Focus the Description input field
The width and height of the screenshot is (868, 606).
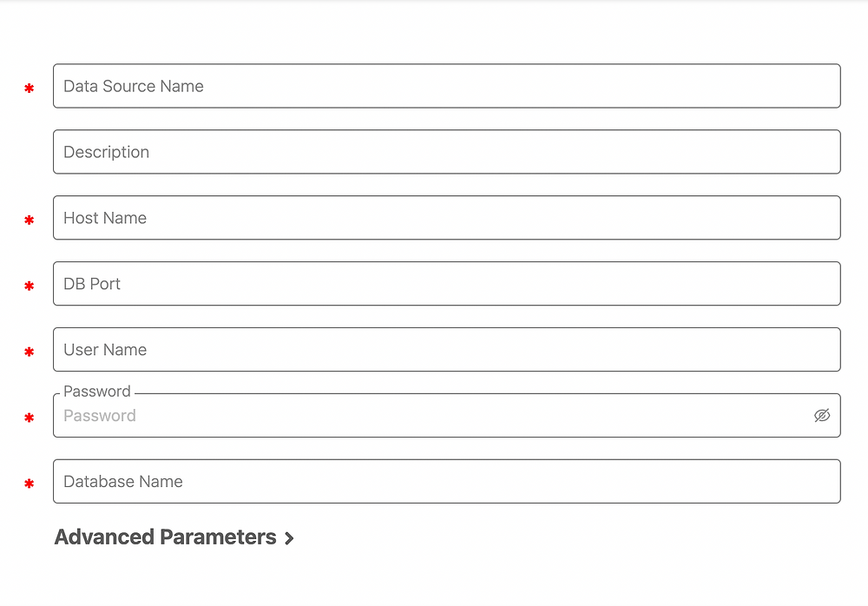pyautogui.click(x=446, y=152)
